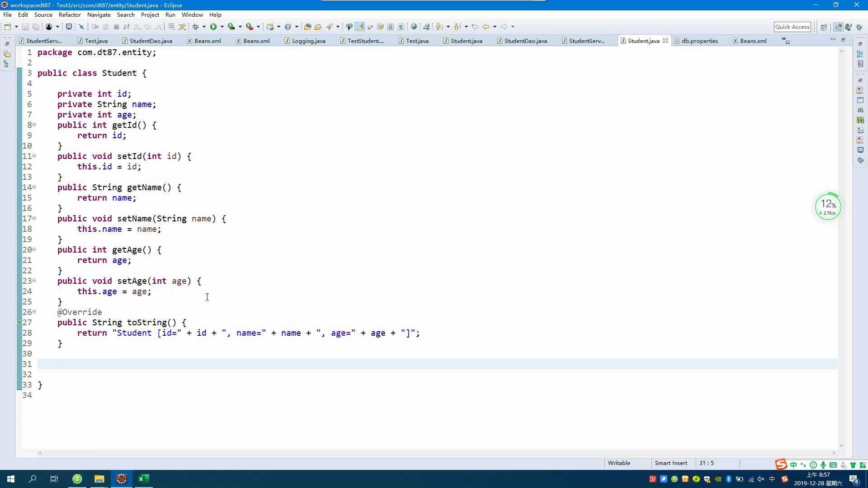The image size is (868, 488).
Task: Show hidden editor tabs list (22)
Action: point(786,41)
